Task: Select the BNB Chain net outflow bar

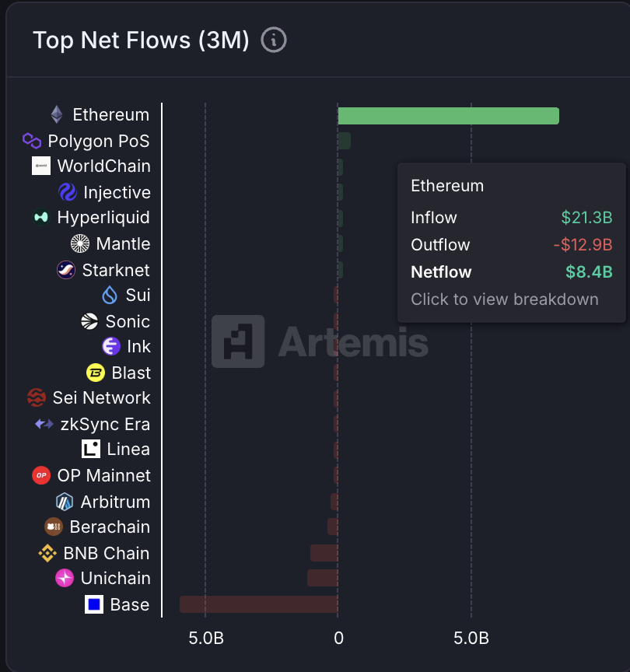Action: point(324,553)
